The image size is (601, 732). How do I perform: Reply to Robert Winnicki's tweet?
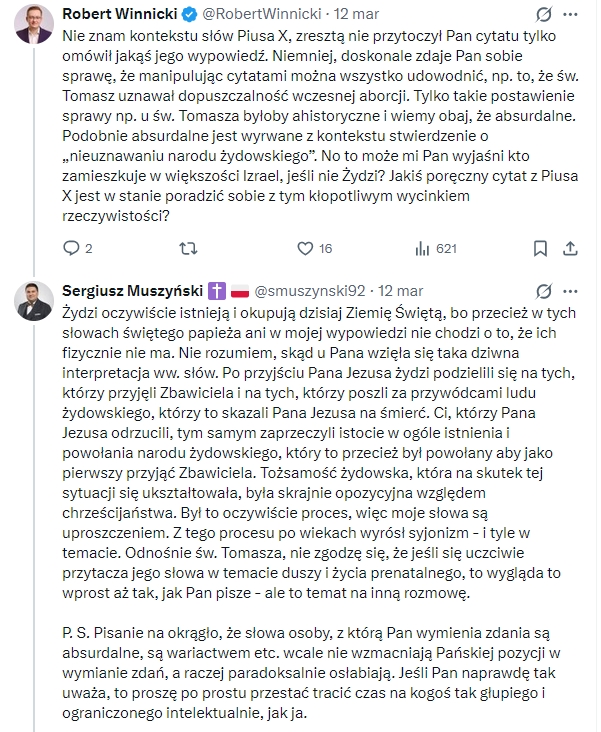[71, 249]
